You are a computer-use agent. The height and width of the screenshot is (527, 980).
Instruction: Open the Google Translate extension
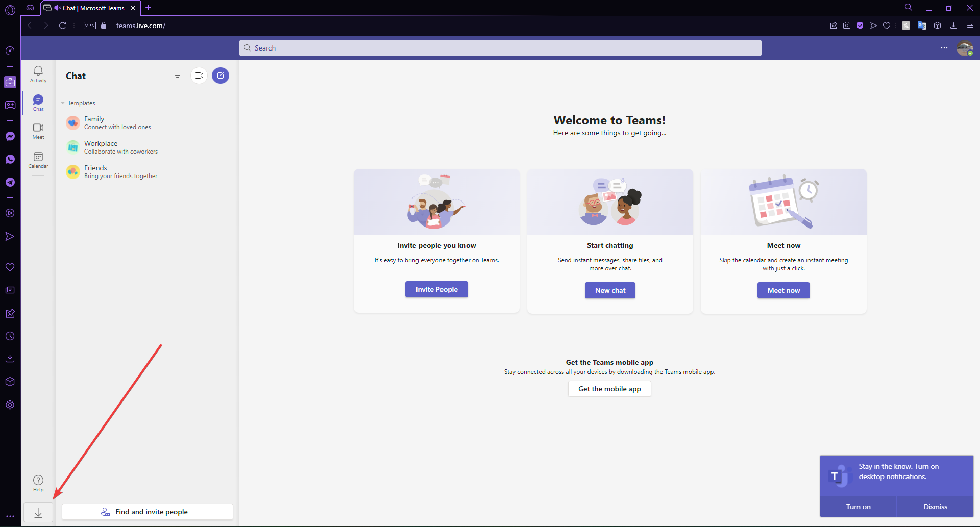click(x=922, y=25)
